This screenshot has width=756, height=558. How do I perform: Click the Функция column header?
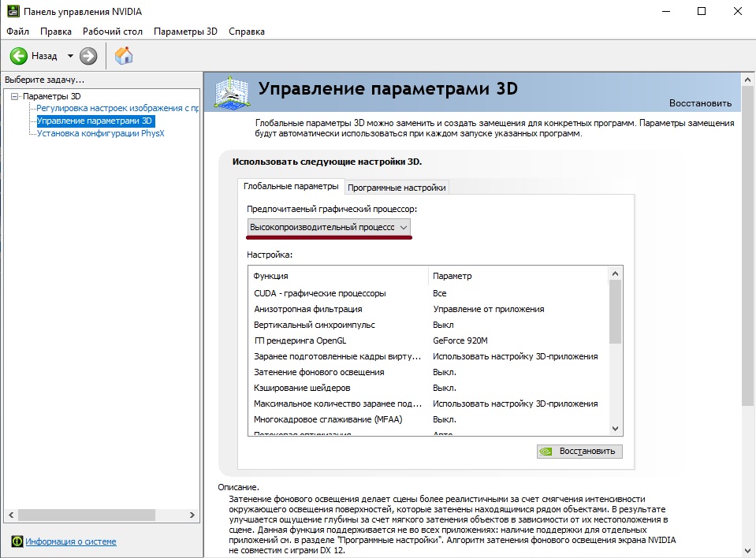click(338, 276)
